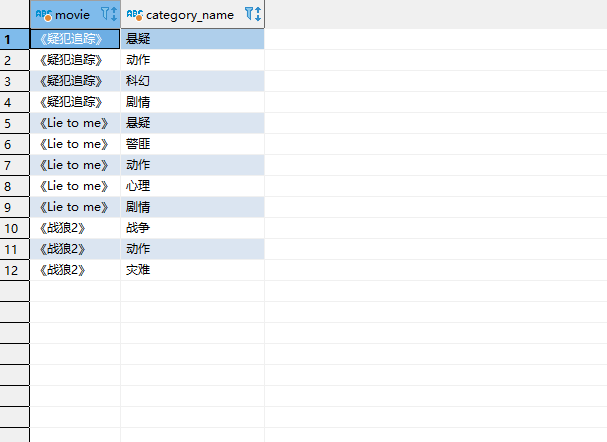This screenshot has height=442, width=607.
Task: Click the 《战狼2》 cell in row 11
Action: [x=75, y=249]
